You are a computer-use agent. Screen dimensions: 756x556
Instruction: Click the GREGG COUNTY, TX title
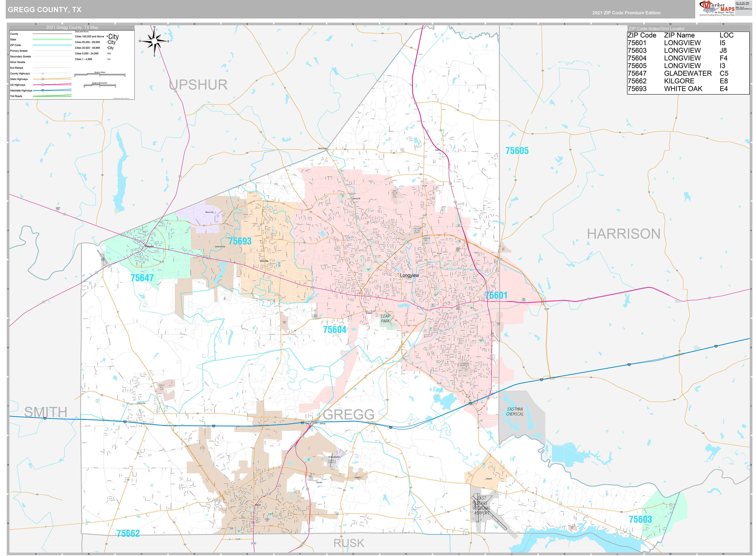(x=45, y=10)
